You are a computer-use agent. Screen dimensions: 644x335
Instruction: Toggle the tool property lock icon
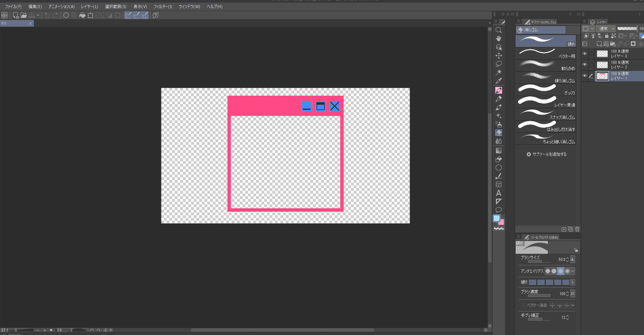click(576, 250)
